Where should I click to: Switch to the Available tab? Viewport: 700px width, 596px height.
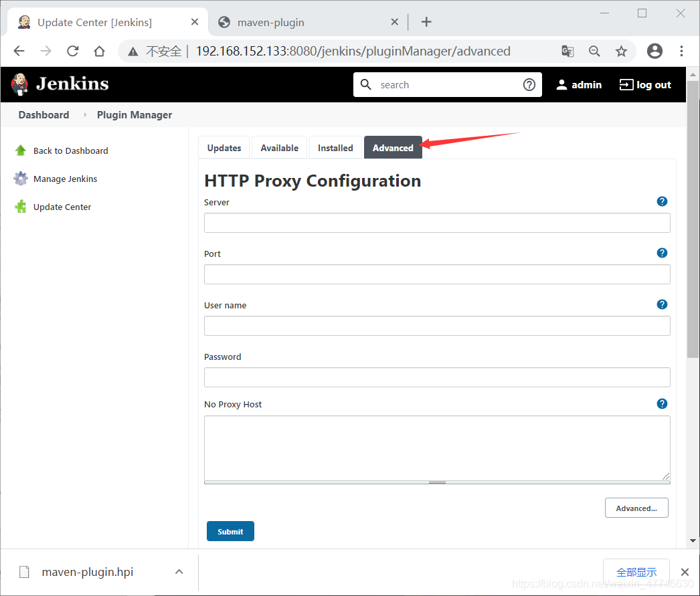280,148
